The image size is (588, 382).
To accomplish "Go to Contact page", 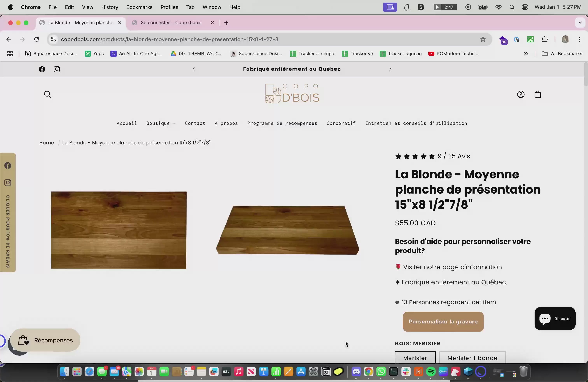I will point(195,123).
